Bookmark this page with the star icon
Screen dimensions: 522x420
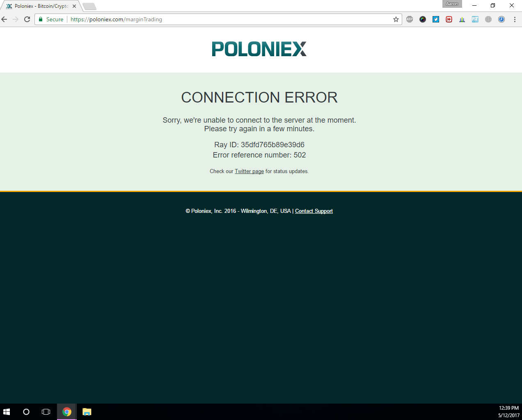point(396,19)
